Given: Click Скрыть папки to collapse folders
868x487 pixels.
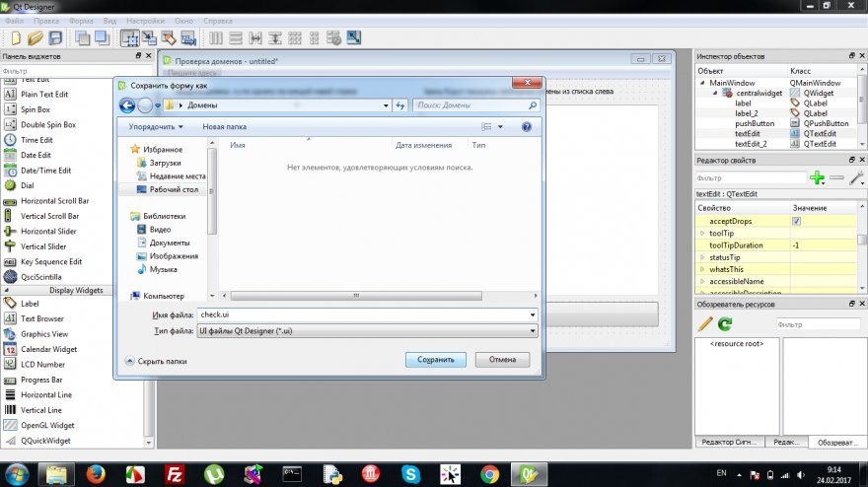Looking at the screenshot, I should pos(156,361).
